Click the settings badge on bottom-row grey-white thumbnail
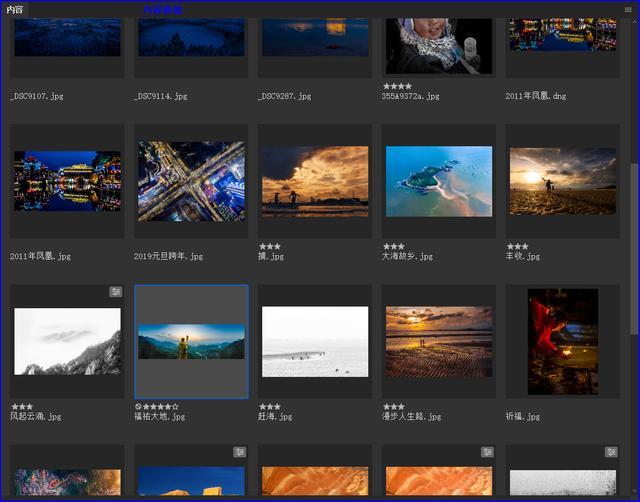Screen dimensions: 640x502 [611, 452]
